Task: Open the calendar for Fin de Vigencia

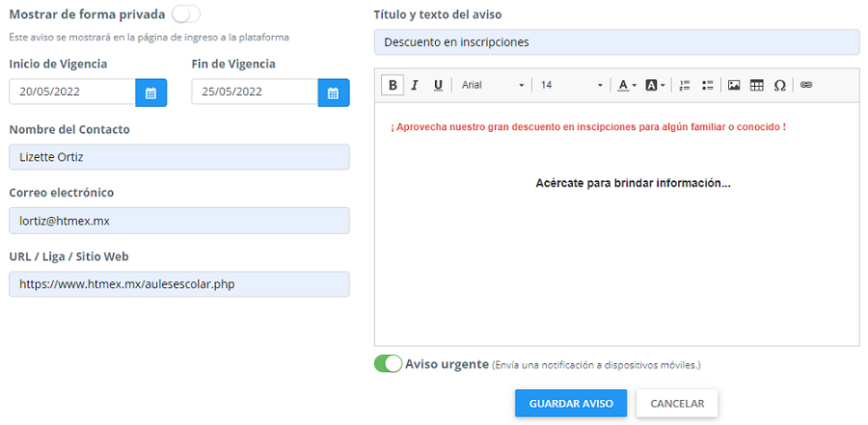Action: click(x=334, y=93)
